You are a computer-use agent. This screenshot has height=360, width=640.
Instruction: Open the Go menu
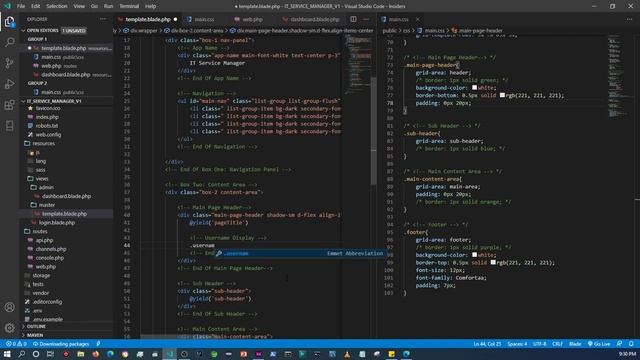pos(94,6)
